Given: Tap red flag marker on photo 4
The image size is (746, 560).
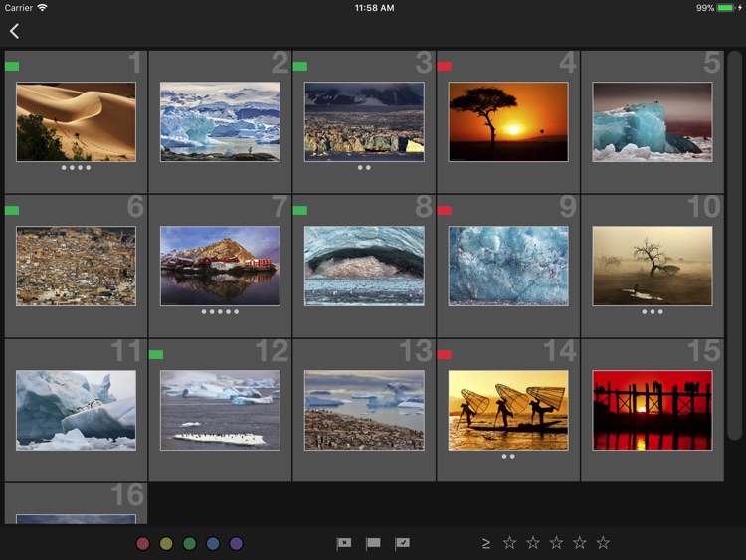Looking at the screenshot, I should 445,66.
